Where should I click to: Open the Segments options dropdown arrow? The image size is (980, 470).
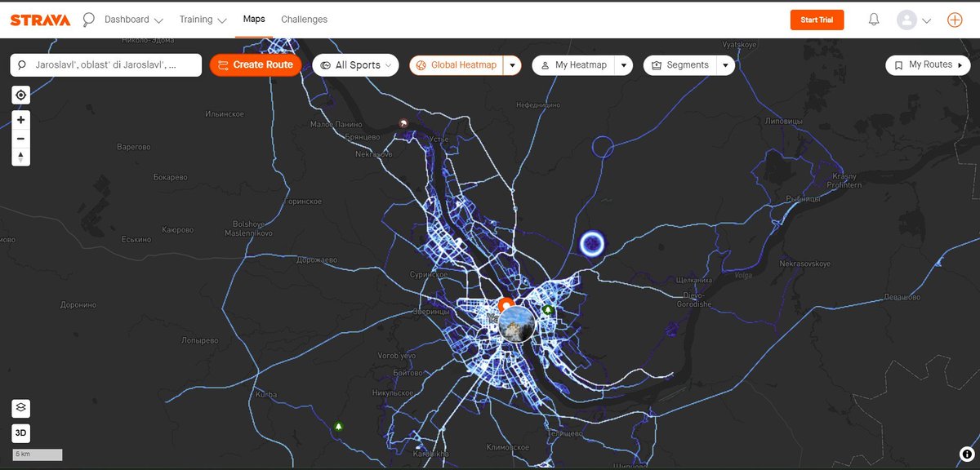click(725, 64)
